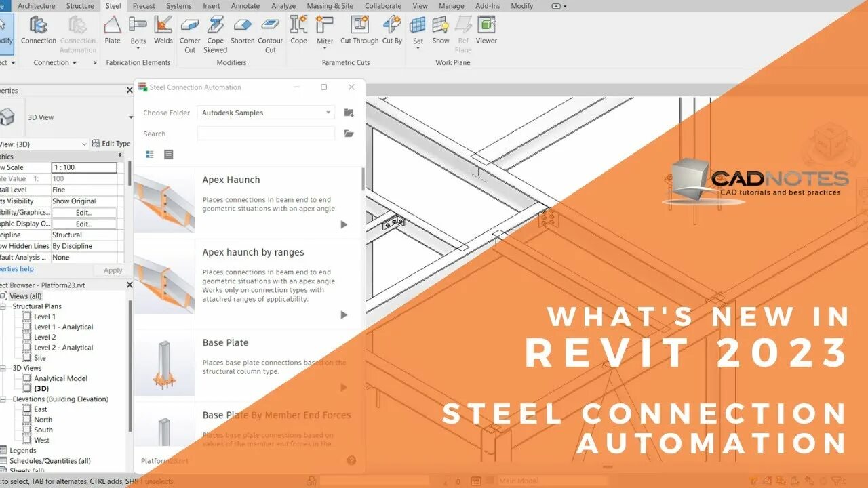Show the work plane
The image size is (868, 488).
(441, 30)
